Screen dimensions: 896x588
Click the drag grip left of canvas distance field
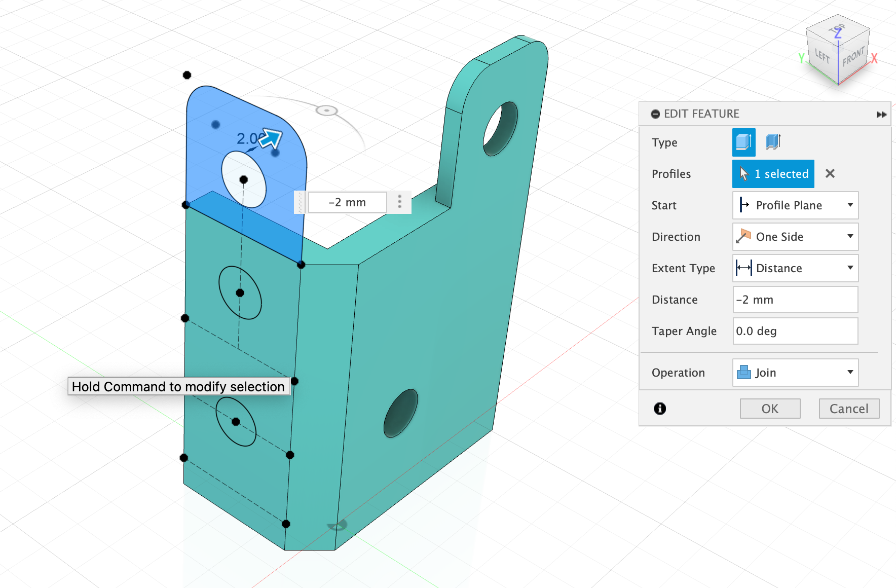point(300,202)
